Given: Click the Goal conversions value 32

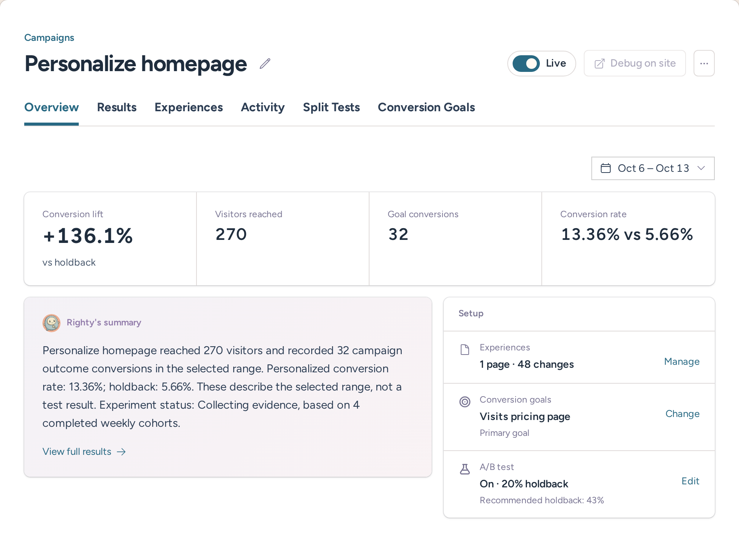Looking at the screenshot, I should (x=398, y=234).
